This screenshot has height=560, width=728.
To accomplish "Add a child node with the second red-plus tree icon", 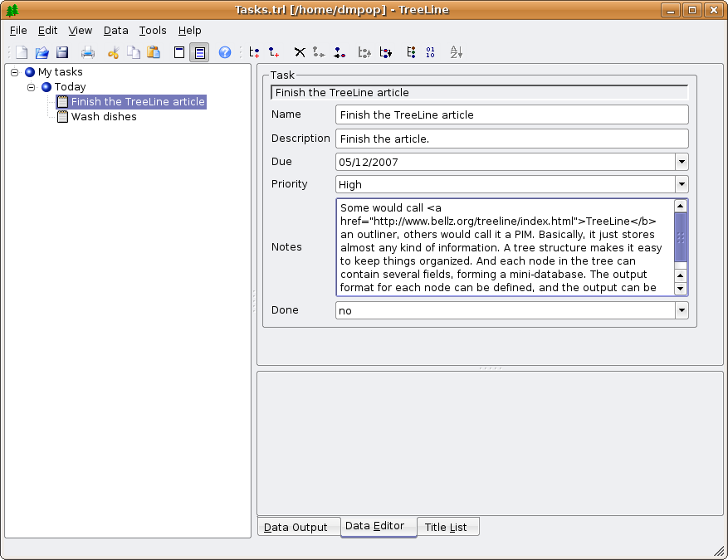I will [x=274, y=52].
